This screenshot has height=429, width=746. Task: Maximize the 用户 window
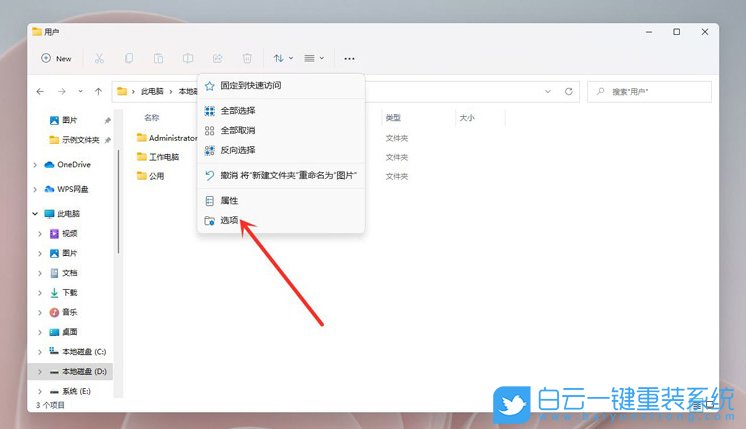tap(677, 32)
